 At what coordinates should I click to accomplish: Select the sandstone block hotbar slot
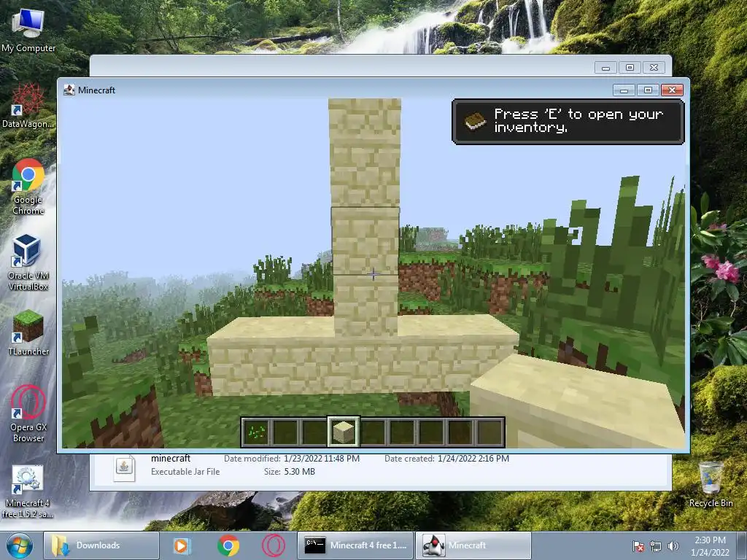[x=344, y=432]
